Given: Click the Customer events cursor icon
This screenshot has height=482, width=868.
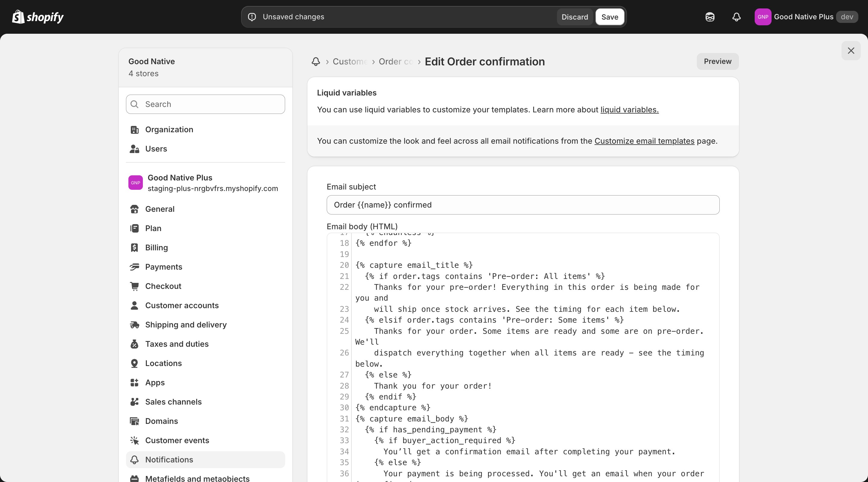Looking at the screenshot, I should pos(134,440).
